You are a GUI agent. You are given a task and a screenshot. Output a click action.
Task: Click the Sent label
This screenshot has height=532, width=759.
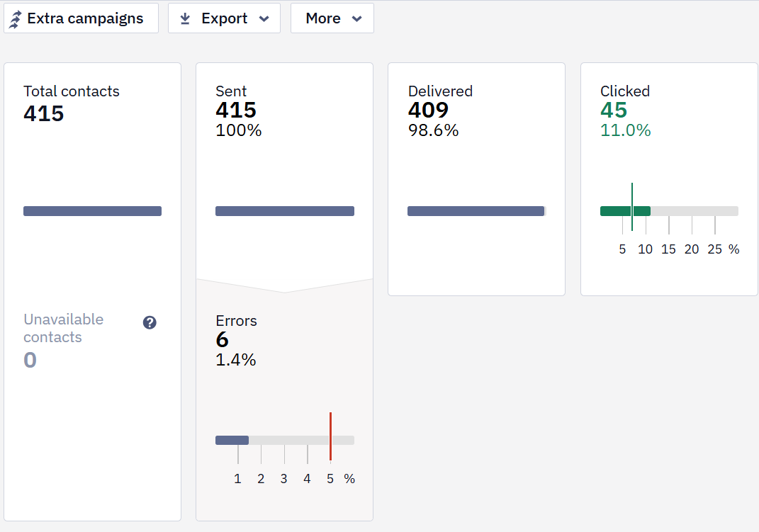pyautogui.click(x=231, y=91)
